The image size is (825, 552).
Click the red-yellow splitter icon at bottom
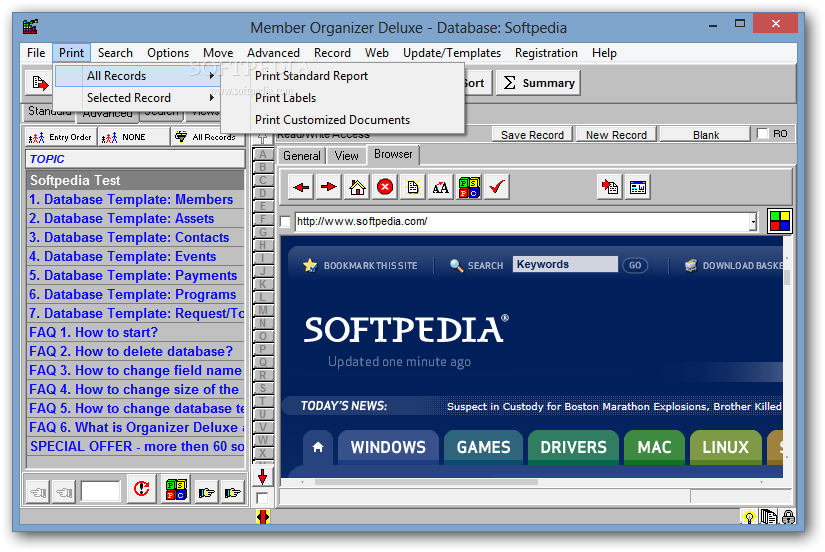263,517
